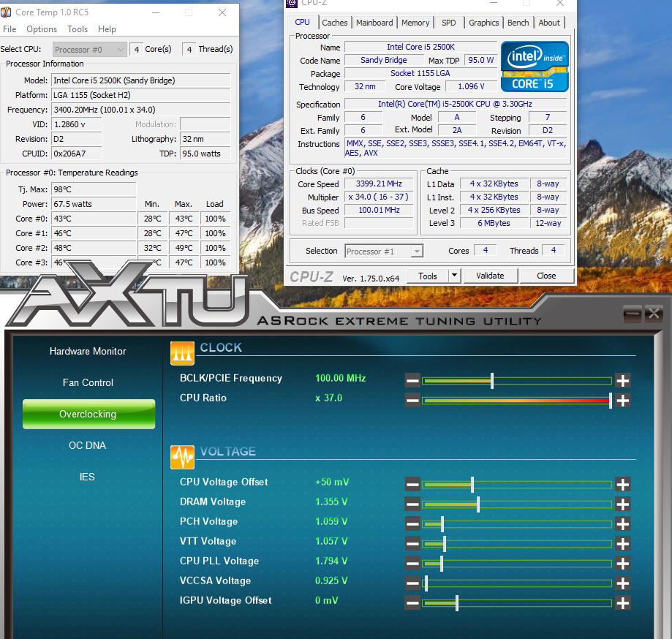
Task: Lower VTT Voltage using minus button
Action: [412, 543]
